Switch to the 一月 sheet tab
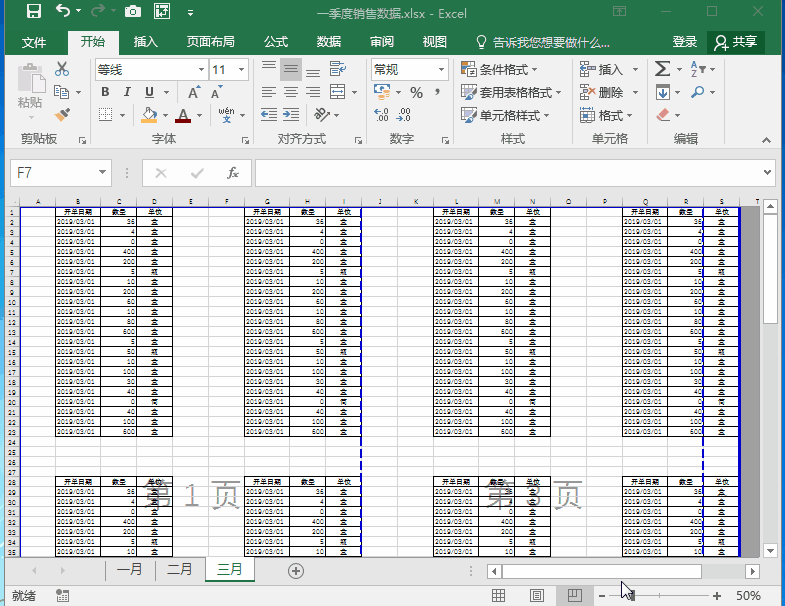This screenshot has height=606, width=785. pos(130,570)
